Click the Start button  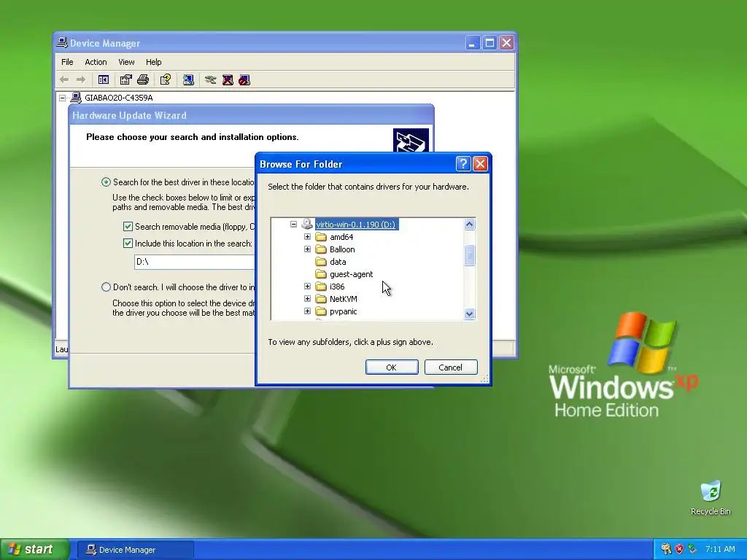(34, 549)
